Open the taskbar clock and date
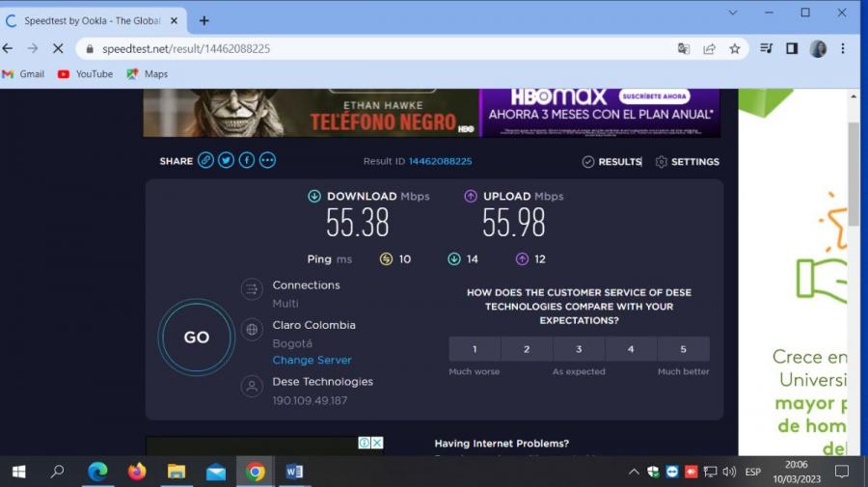Image resolution: width=868 pixels, height=487 pixels. tap(797, 472)
